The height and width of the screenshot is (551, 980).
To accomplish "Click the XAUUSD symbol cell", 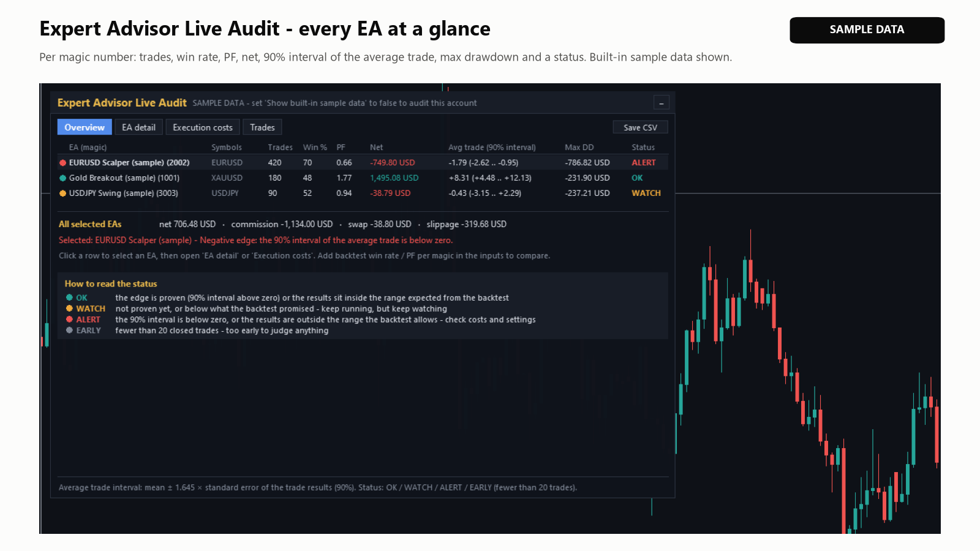I will pyautogui.click(x=227, y=178).
